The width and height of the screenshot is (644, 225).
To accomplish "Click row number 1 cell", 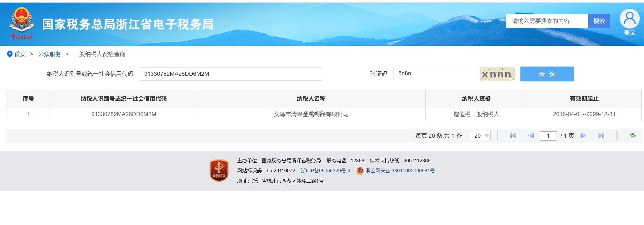I will pyautogui.click(x=29, y=114).
